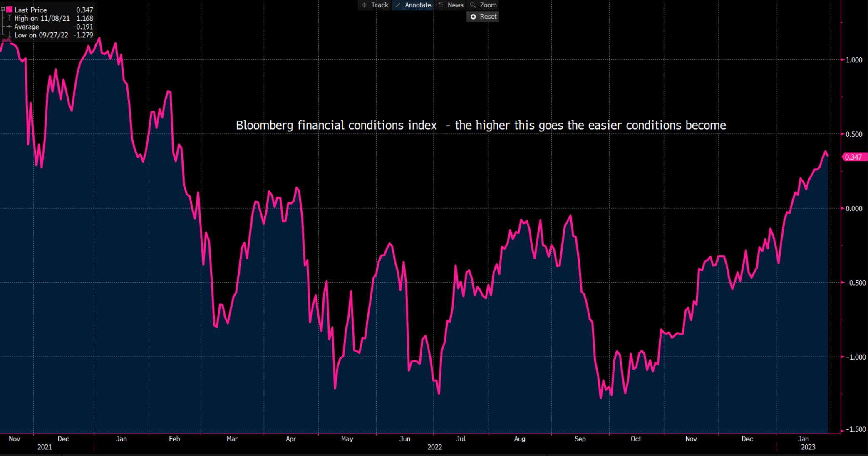
Task: Click the 2021 year label on time axis
Action: pos(45,447)
